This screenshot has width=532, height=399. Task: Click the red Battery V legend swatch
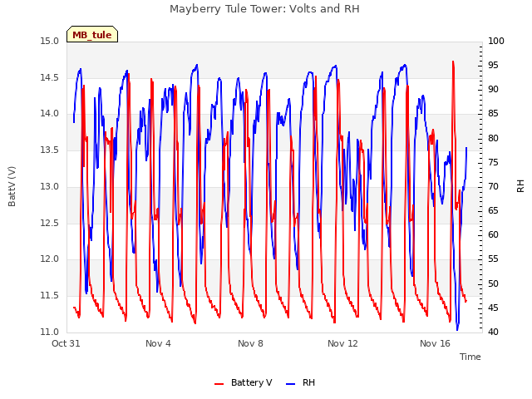(219, 384)
